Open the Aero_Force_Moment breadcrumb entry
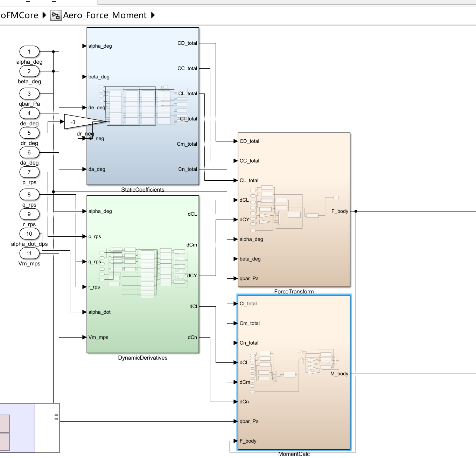The height and width of the screenshot is (458, 476). coord(105,15)
